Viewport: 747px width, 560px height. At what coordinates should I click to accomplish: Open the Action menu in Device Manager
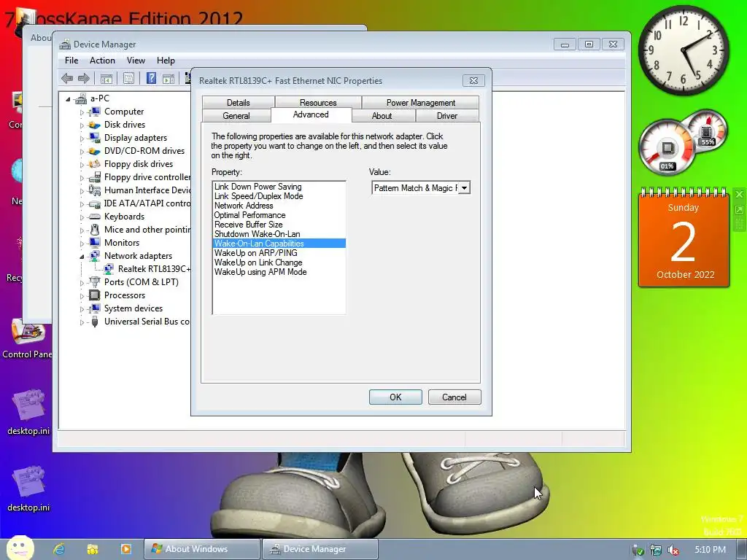point(102,61)
